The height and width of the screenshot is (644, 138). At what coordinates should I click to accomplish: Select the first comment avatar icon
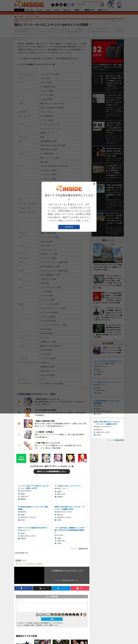[x=37, y=615]
